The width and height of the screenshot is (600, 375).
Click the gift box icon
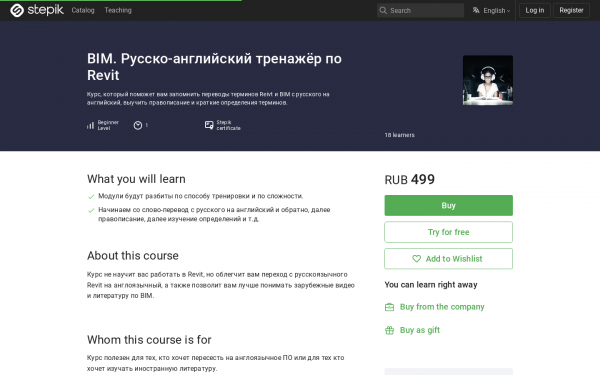pyautogui.click(x=389, y=330)
